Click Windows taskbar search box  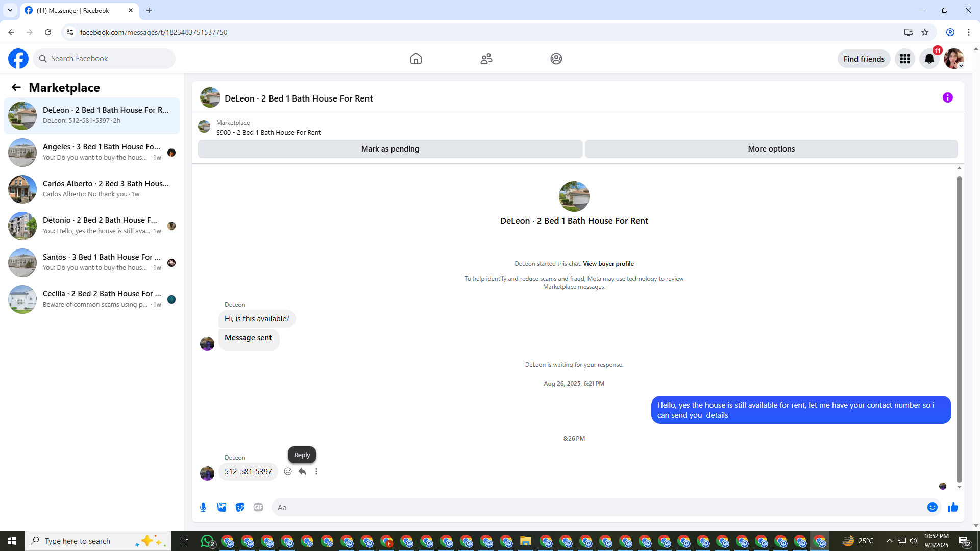click(x=98, y=541)
